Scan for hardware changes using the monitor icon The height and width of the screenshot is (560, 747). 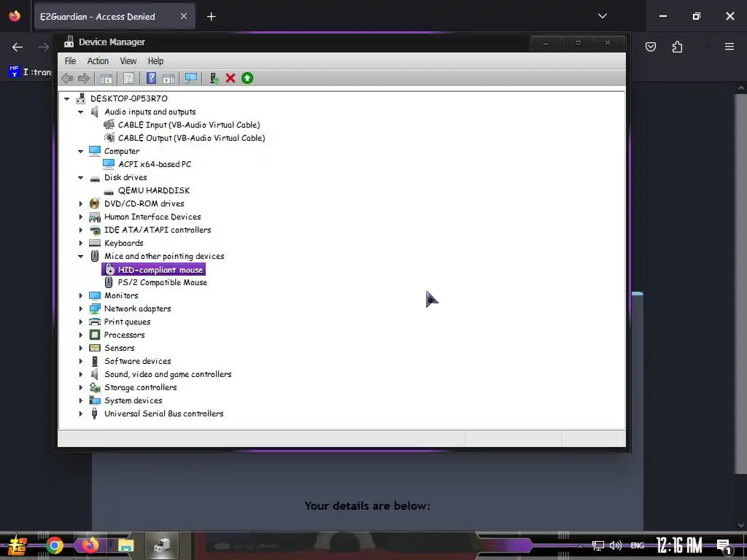click(x=191, y=78)
